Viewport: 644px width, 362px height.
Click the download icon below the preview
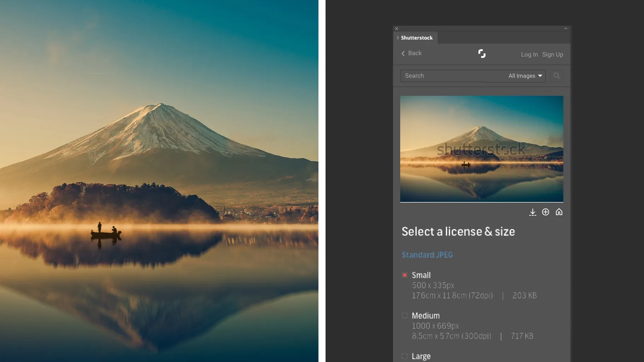[533, 212]
